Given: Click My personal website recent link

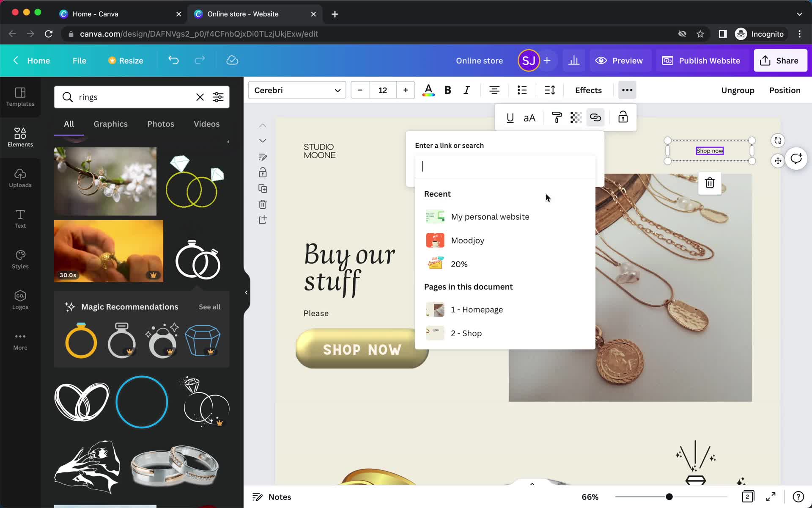Looking at the screenshot, I should [490, 216].
